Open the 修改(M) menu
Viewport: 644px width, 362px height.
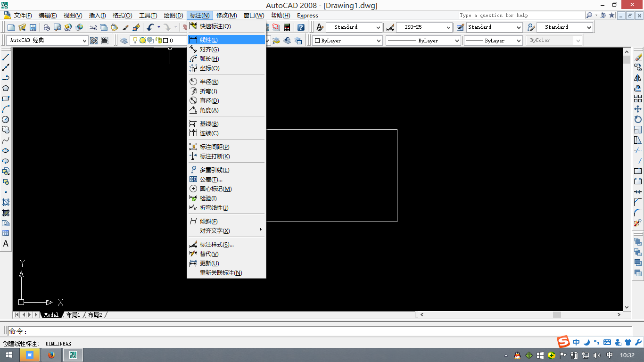[x=226, y=16]
